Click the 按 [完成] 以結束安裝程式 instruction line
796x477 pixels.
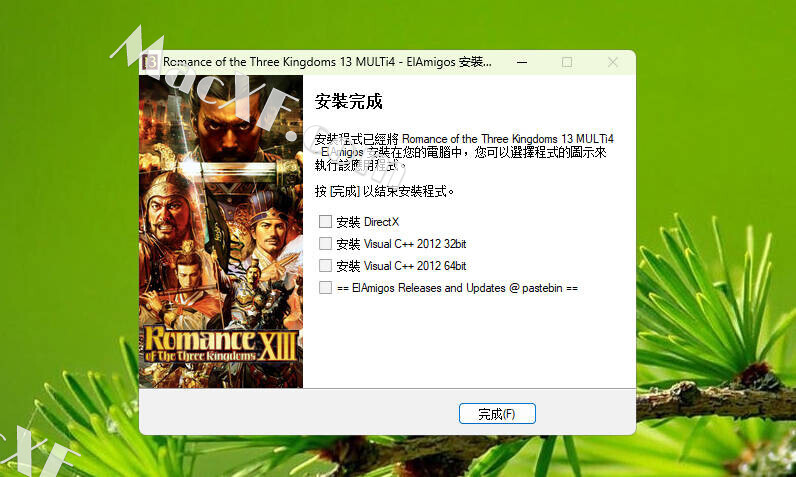384,192
